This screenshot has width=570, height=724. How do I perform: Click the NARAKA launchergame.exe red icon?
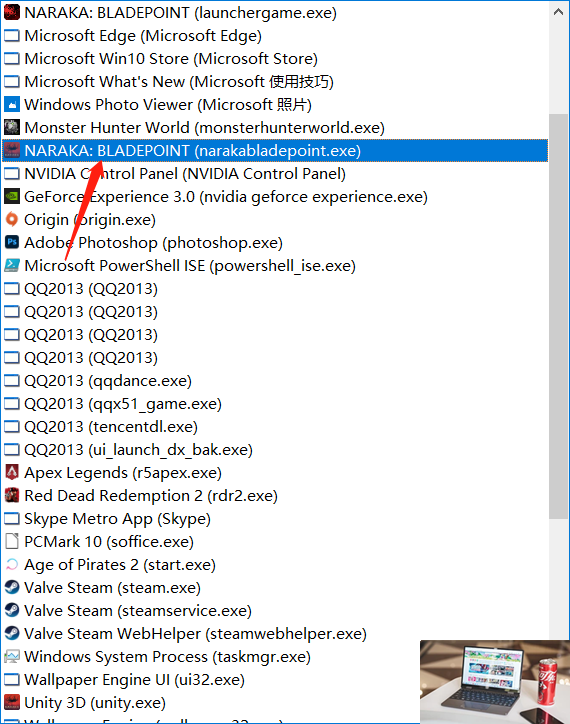coord(12,12)
